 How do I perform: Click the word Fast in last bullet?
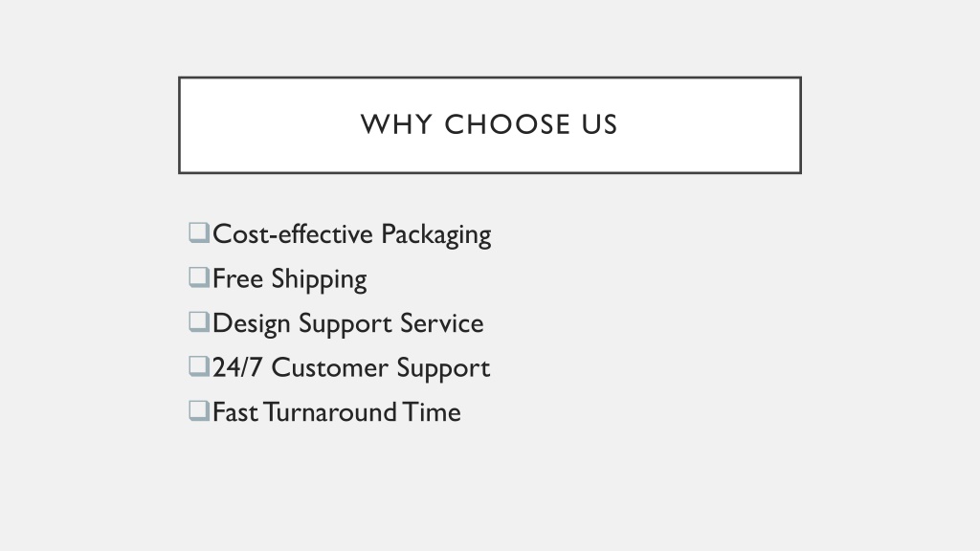[x=235, y=412]
